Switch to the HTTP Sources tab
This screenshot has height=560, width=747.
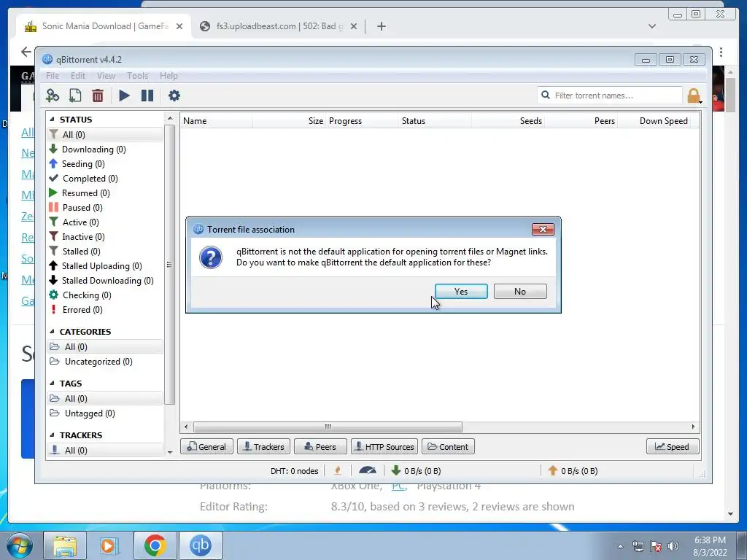pos(384,447)
